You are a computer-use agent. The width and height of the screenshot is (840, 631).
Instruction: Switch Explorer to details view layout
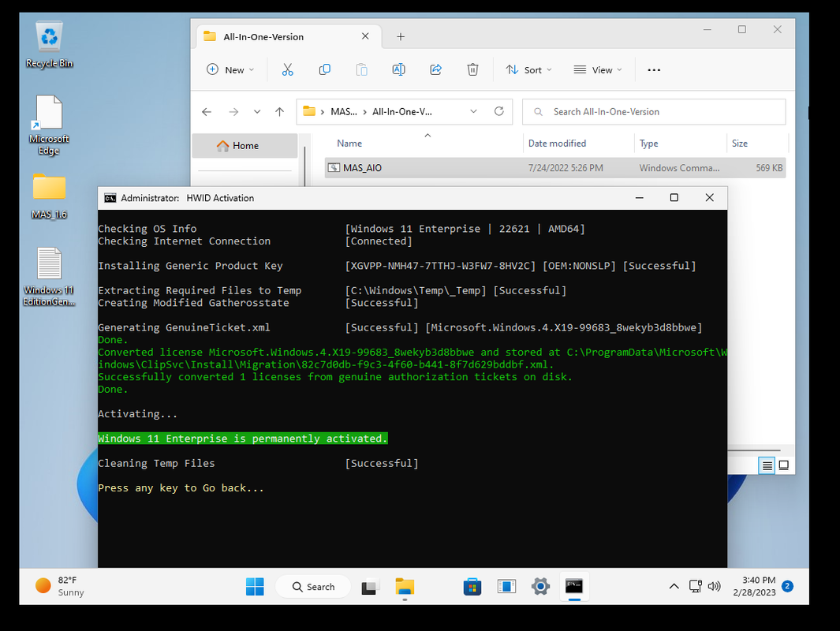767,465
